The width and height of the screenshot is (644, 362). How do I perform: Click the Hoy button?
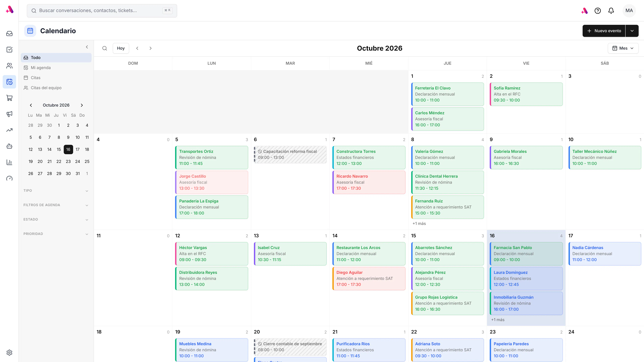tap(121, 48)
